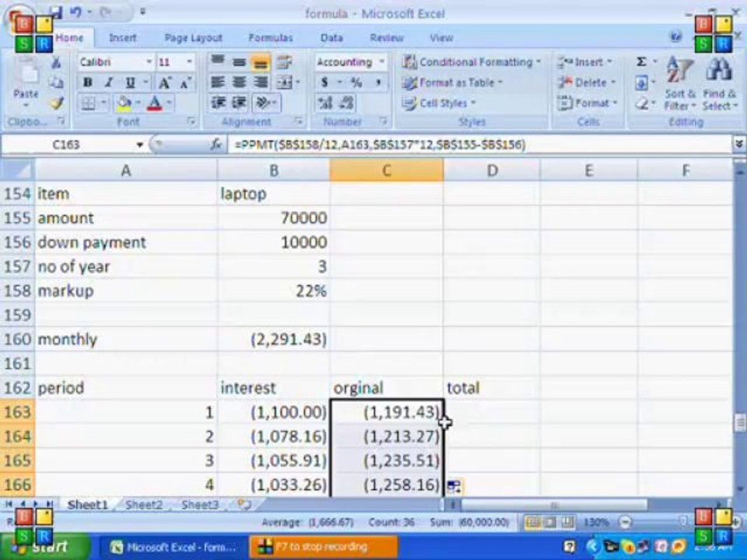Click the Comma Style icon

(378, 82)
